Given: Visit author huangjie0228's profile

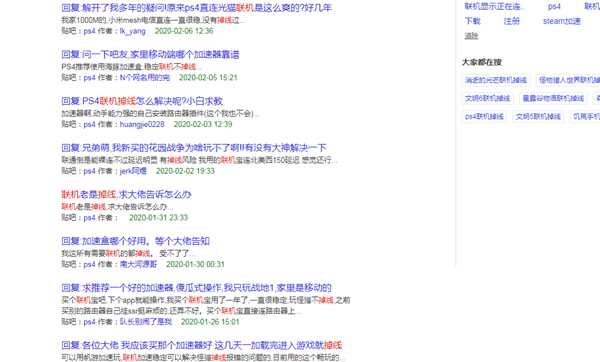Looking at the screenshot, I should tap(142, 124).
